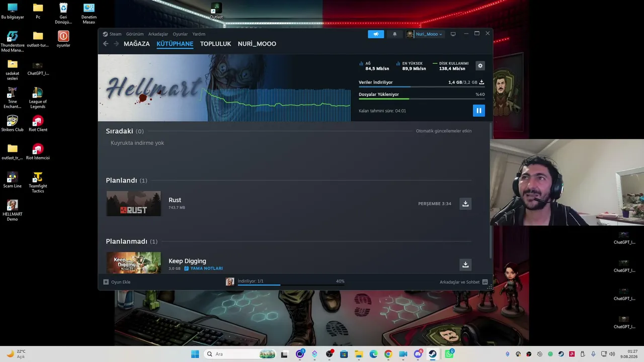
Task: Select the Denetim Masası desktop icon
Action: click(x=89, y=14)
